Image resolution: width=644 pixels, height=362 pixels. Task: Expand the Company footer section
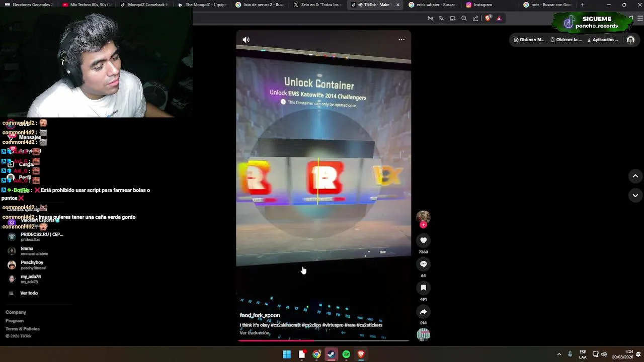pos(16,312)
